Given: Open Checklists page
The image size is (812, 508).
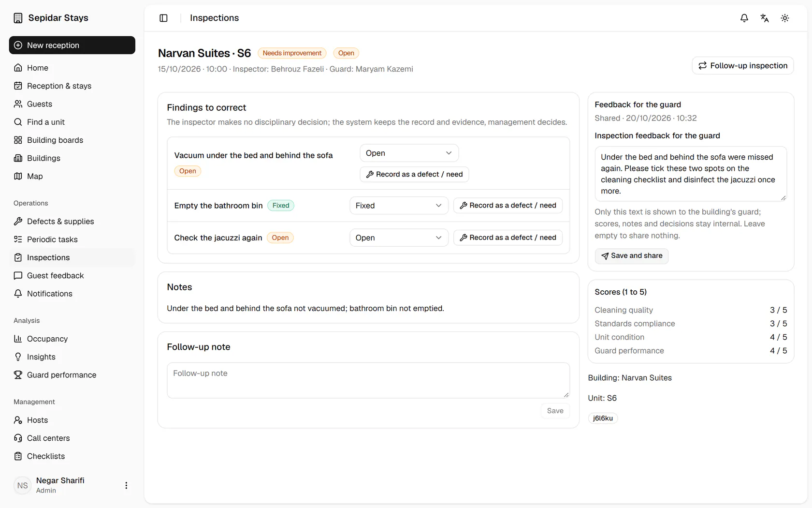Looking at the screenshot, I should (72, 456).
